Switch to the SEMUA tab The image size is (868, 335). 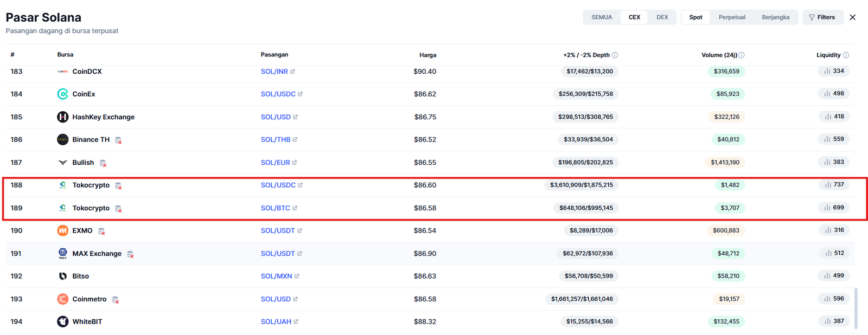point(601,17)
